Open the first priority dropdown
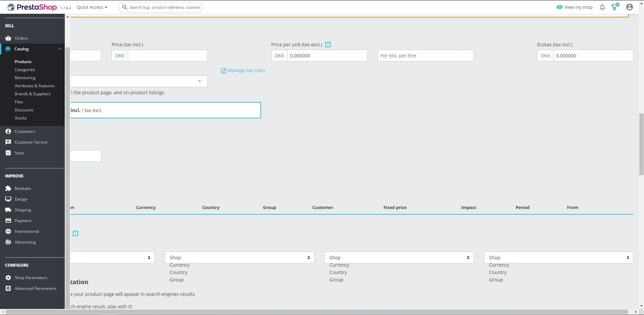This screenshot has height=315, width=644. (112, 258)
